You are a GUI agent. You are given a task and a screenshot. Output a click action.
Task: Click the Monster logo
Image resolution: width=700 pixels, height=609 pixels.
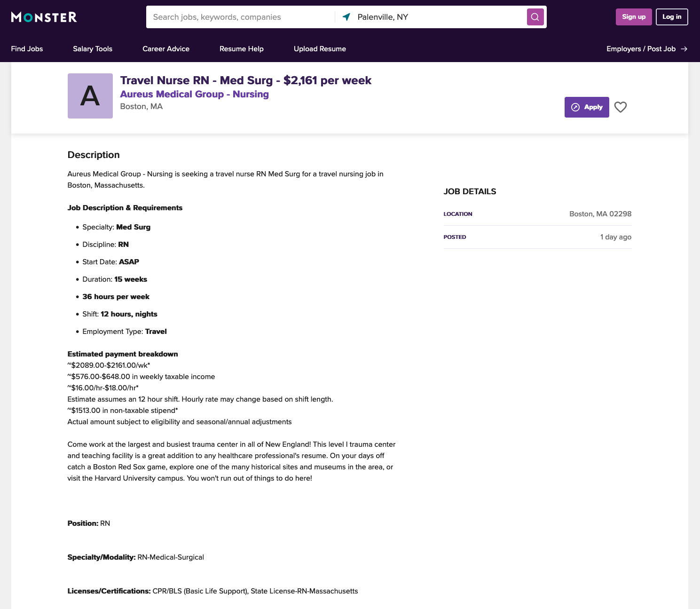tap(44, 17)
